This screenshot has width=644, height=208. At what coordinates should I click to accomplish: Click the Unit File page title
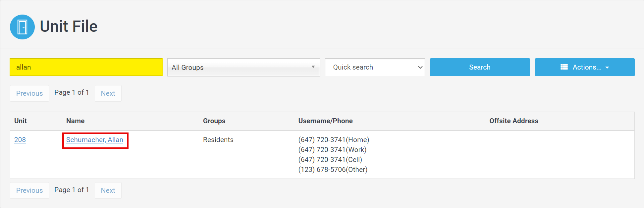pos(69,26)
